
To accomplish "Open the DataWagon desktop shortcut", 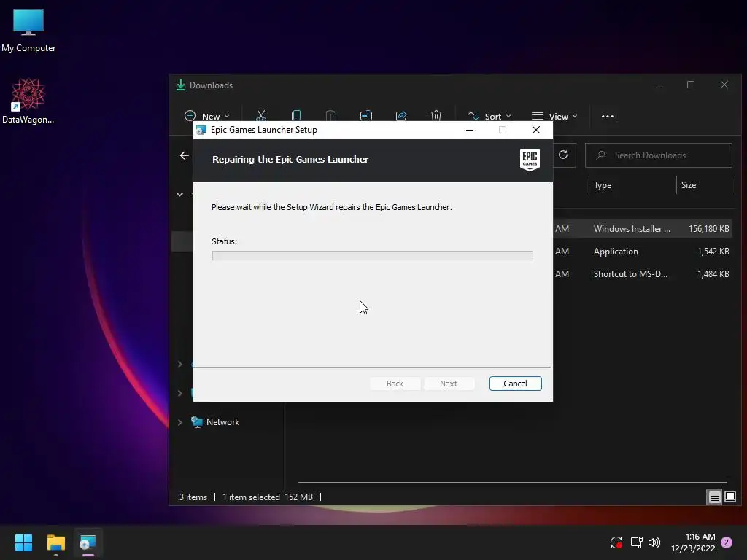I will [x=28, y=101].
